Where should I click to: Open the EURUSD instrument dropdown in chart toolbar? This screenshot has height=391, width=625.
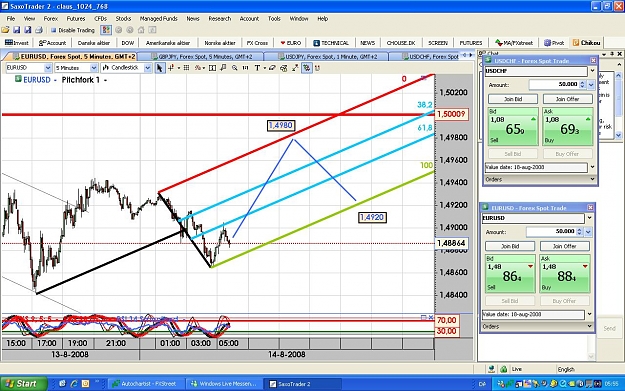[x=48, y=68]
